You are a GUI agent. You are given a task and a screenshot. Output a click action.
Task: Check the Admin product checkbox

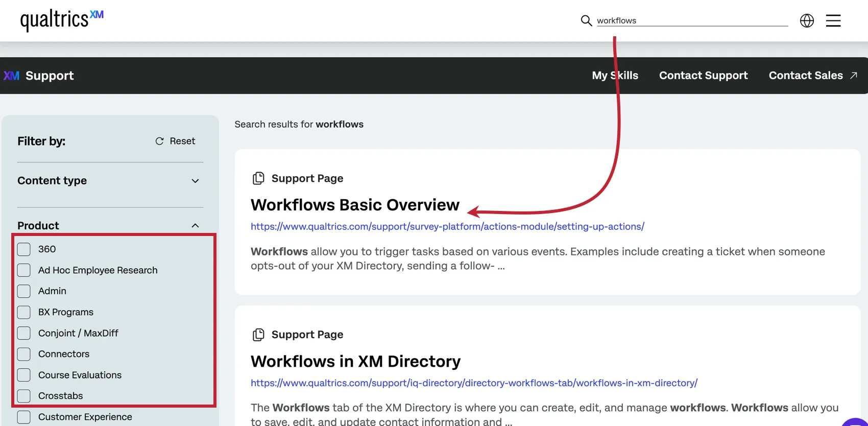point(24,291)
